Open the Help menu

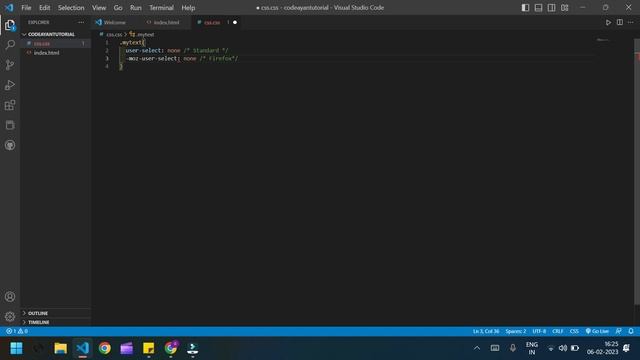coord(188,8)
